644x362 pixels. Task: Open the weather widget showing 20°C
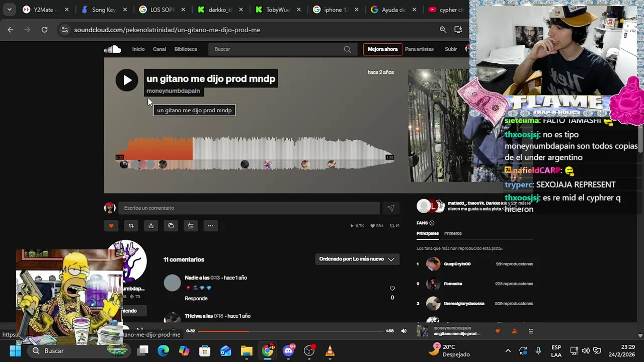[x=450, y=350]
